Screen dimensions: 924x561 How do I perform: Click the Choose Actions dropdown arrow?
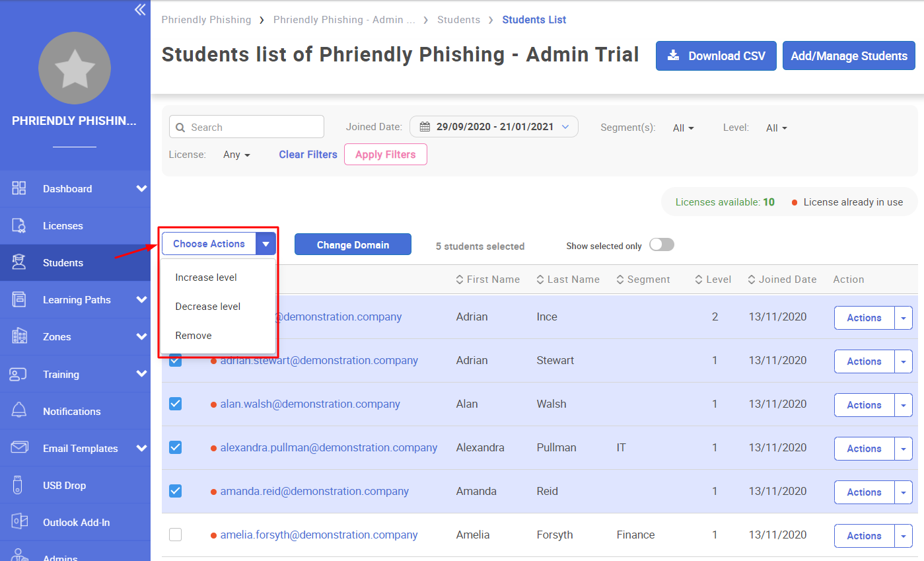[266, 244]
